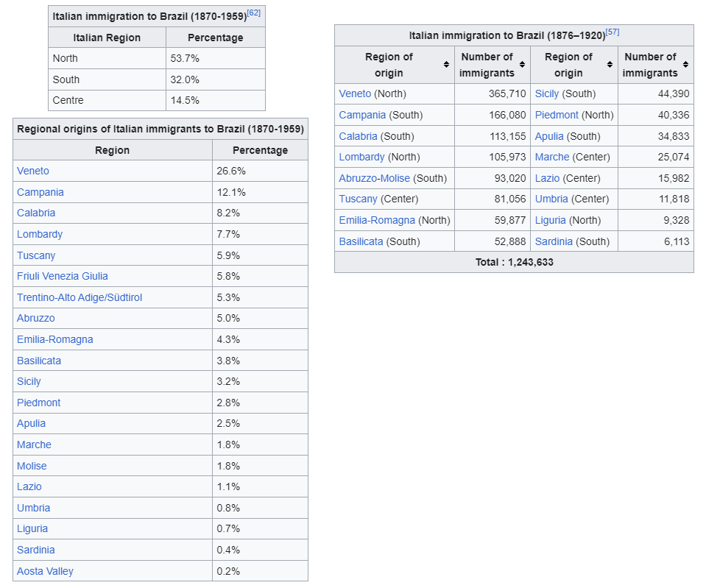Open Emilia-Romagna (North) link in 1876–1920 table

377,220
